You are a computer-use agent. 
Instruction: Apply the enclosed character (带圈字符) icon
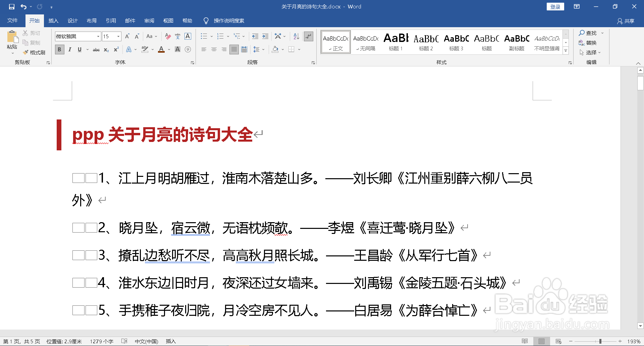188,49
